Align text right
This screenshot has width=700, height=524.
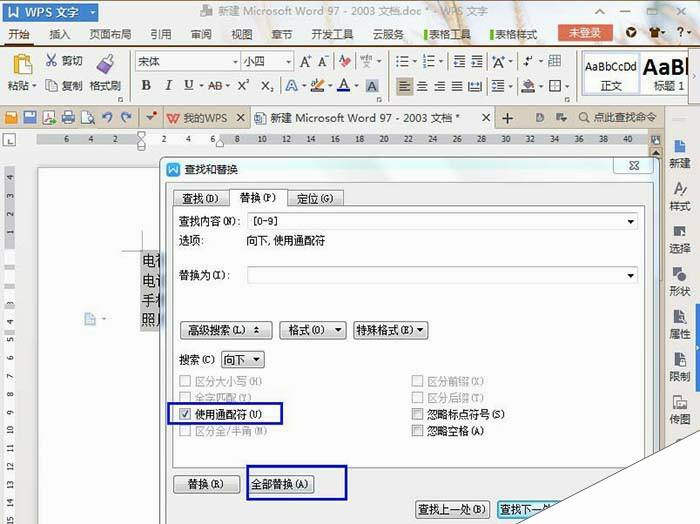click(x=439, y=86)
